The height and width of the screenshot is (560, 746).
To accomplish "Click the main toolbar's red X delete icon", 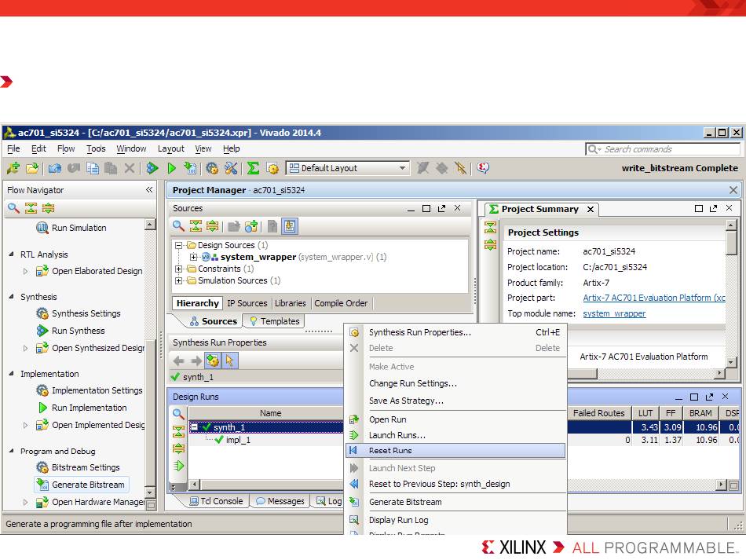I will 129,168.
